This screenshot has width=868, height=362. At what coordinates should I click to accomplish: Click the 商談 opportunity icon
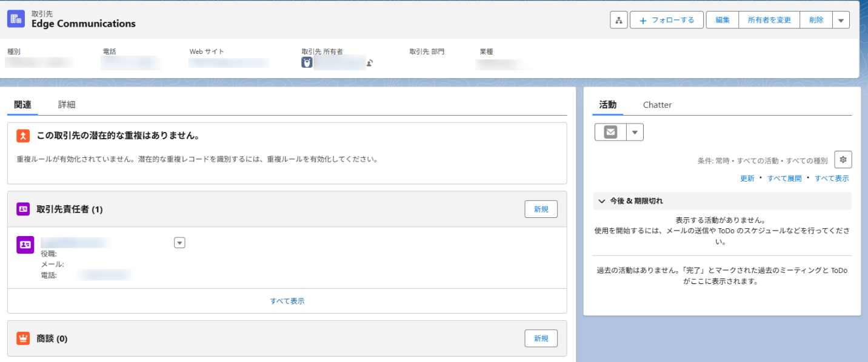(x=22, y=338)
